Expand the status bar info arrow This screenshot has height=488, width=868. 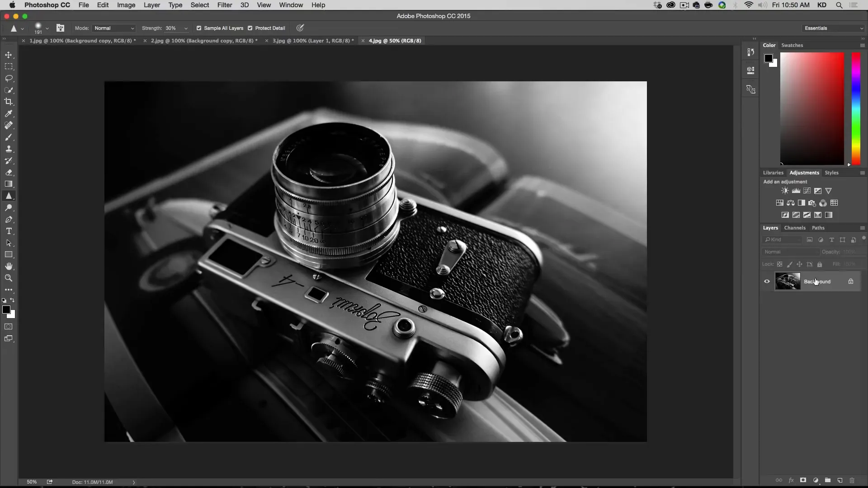point(134,482)
